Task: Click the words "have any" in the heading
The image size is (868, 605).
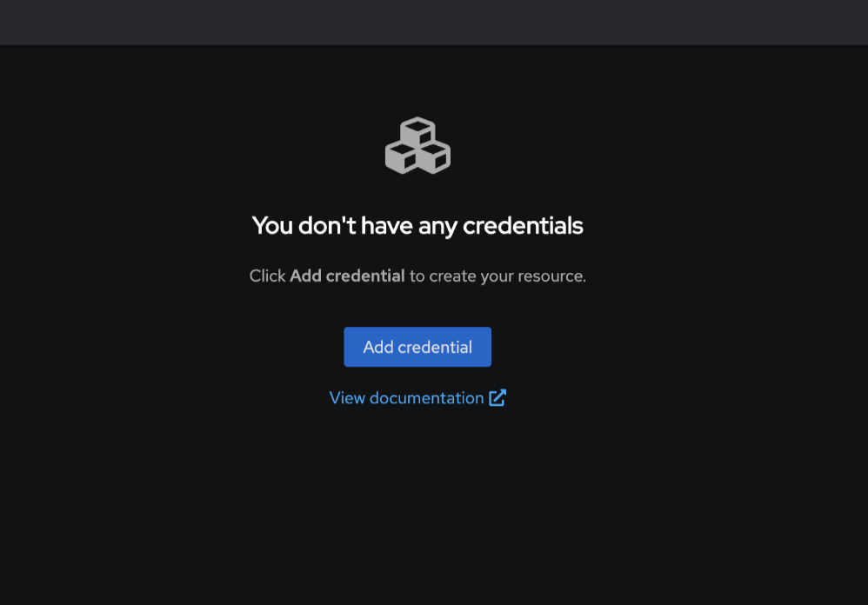Action: pos(409,226)
